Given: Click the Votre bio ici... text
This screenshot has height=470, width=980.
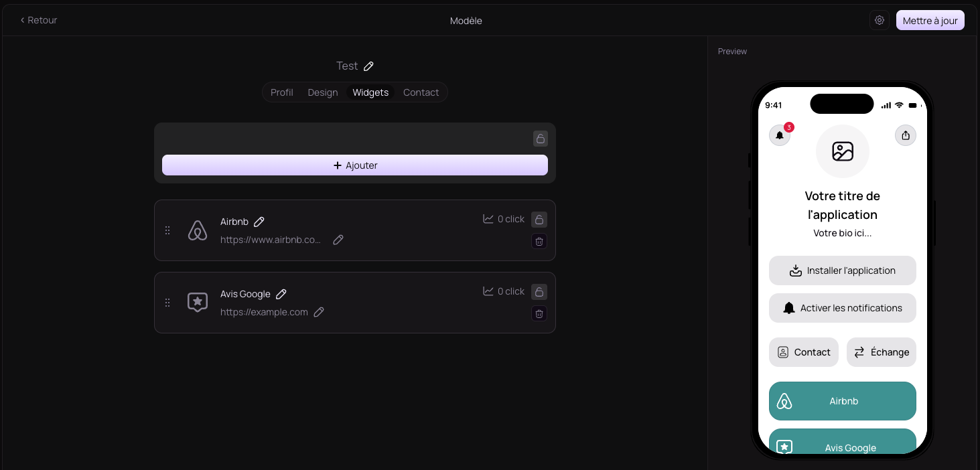Looking at the screenshot, I should (x=843, y=233).
